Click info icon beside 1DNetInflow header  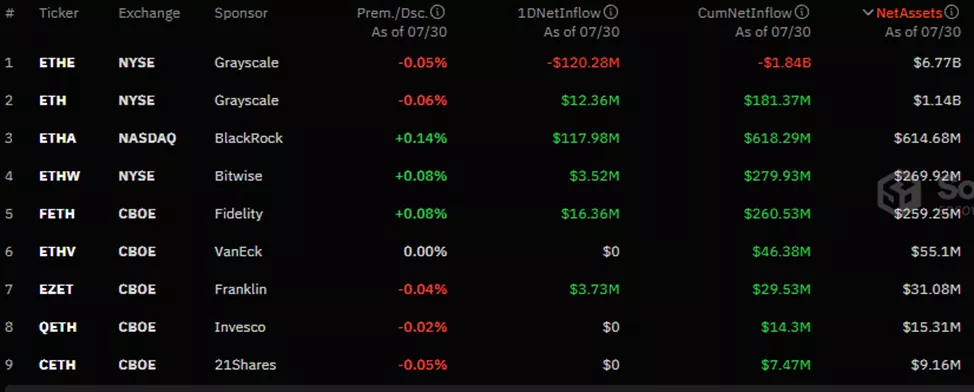point(611,12)
